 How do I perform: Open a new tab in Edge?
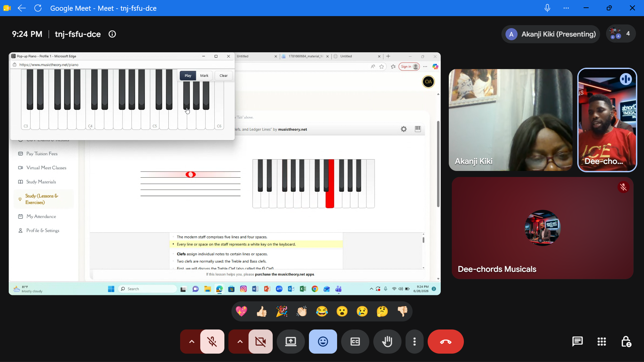tap(388, 56)
